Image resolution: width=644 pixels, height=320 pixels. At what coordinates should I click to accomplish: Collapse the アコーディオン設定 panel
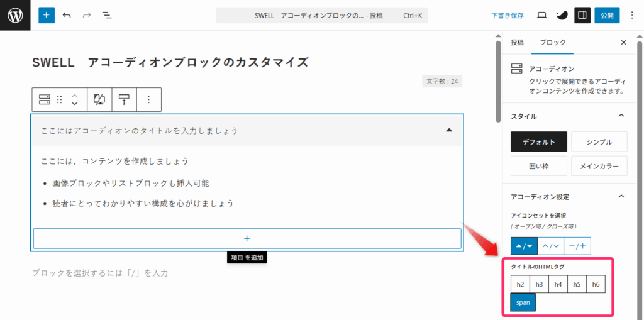coord(621,196)
